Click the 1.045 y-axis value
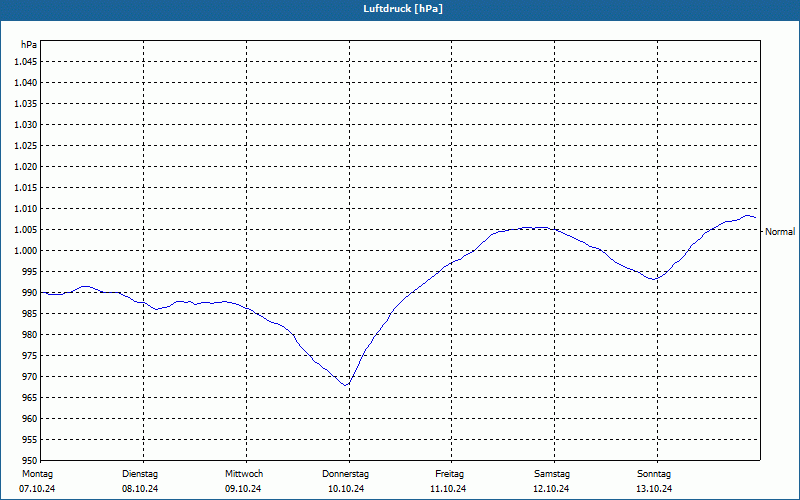The width and height of the screenshot is (800, 500). [x=26, y=62]
